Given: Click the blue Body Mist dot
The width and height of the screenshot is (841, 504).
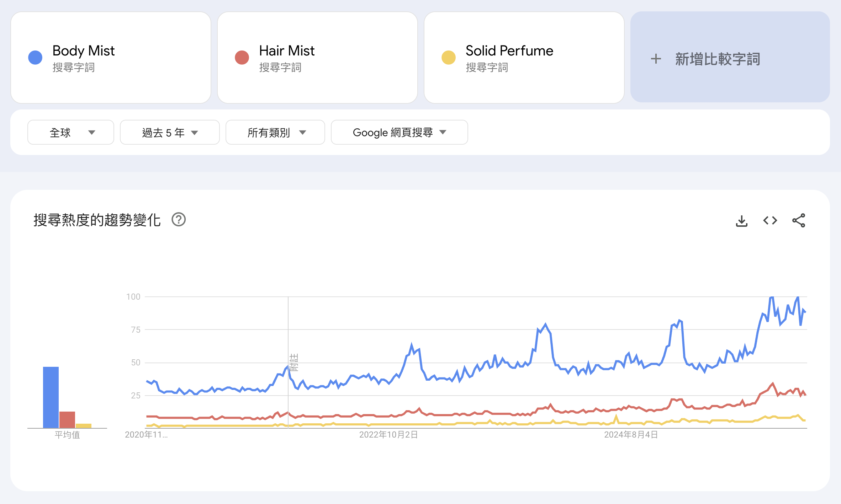Looking at the screenshot, I should 35,58.
